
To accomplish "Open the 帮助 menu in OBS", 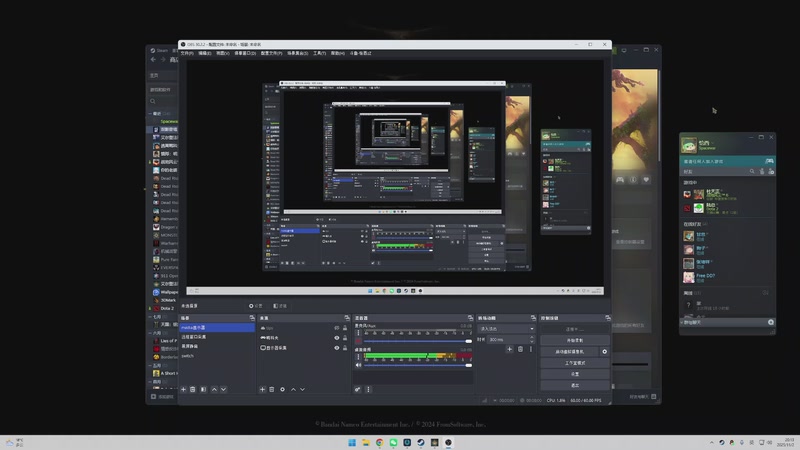I will coord(337,53).
